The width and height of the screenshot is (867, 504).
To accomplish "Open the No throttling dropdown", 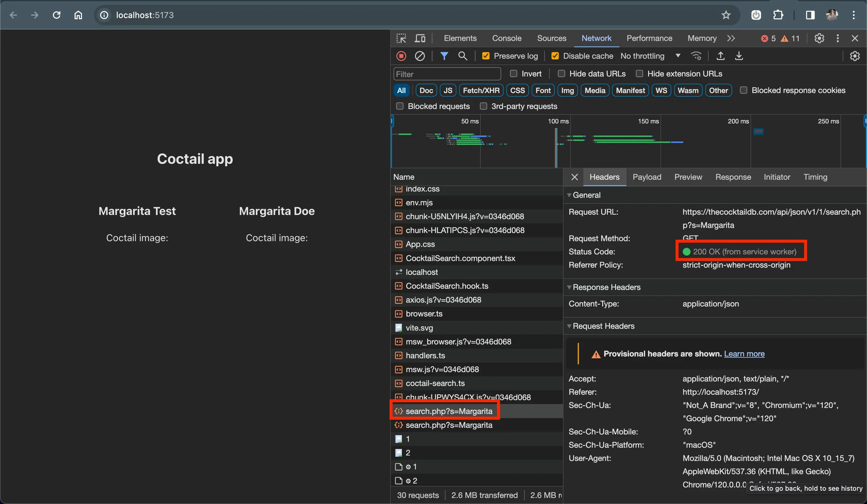I will click(650, 56).
